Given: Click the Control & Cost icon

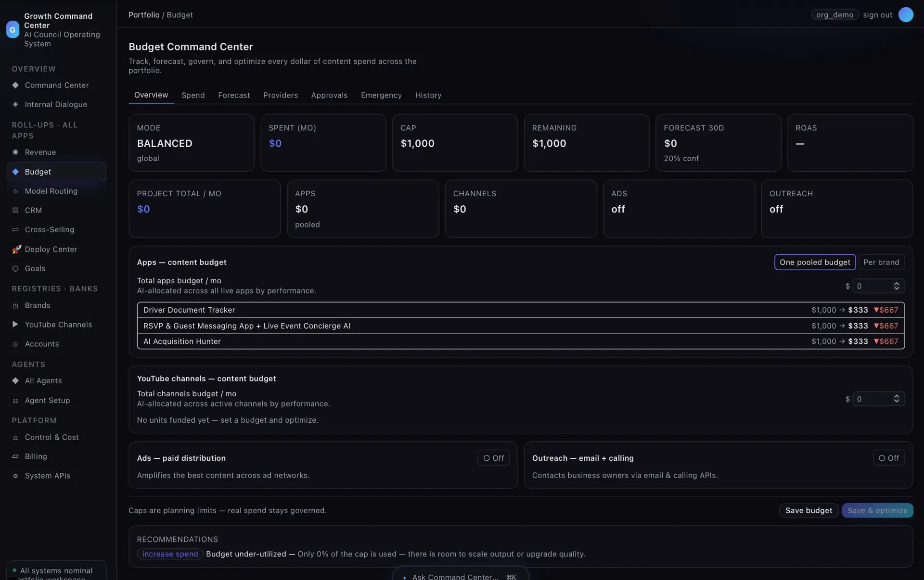Looking at the screenshot, I should 15,437.
